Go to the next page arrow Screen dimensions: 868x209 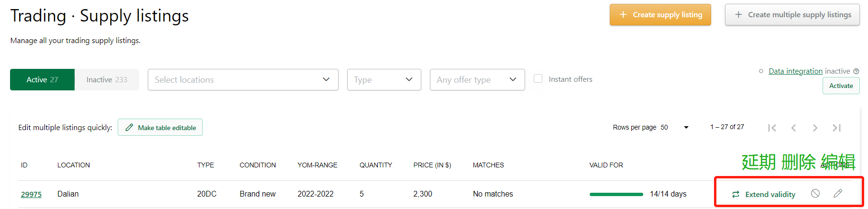point(815,128)
